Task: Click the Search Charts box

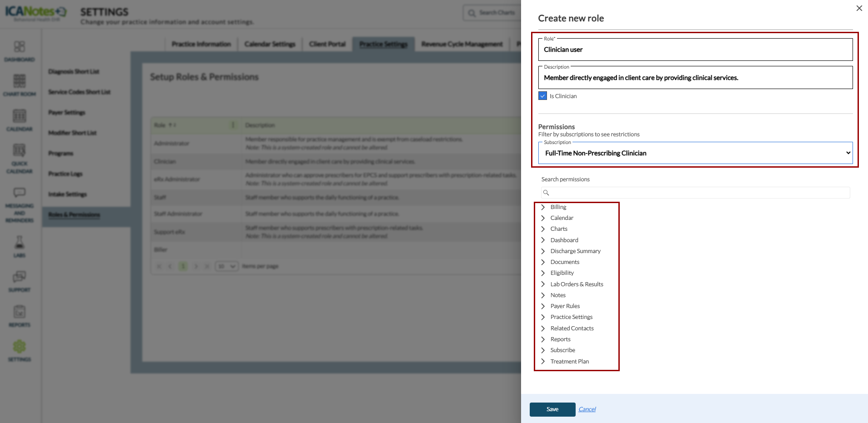Action: pos(492,13)
